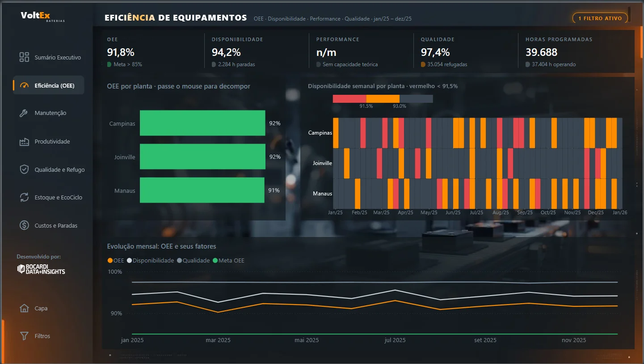Click the Performance value "n/m"

326,52
